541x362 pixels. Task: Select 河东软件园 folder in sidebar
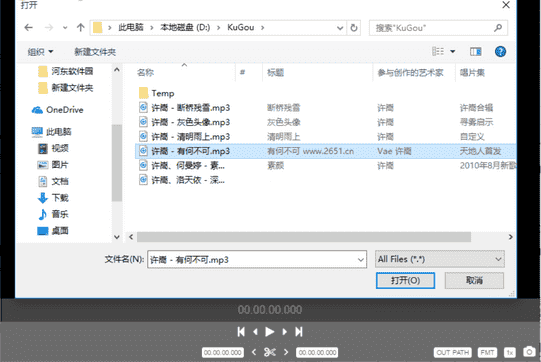click(66, 71)
